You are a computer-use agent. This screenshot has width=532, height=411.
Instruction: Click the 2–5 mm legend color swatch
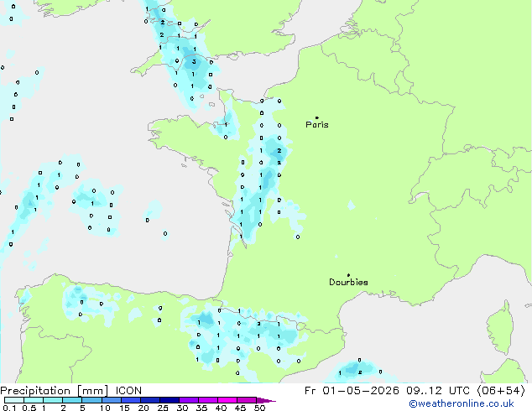[72, 400]
